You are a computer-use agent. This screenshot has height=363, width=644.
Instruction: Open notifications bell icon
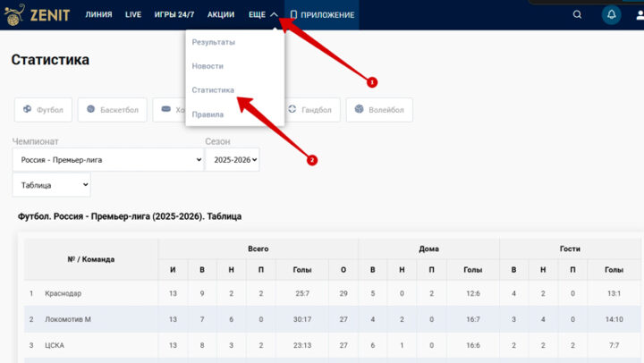[612, 15]
